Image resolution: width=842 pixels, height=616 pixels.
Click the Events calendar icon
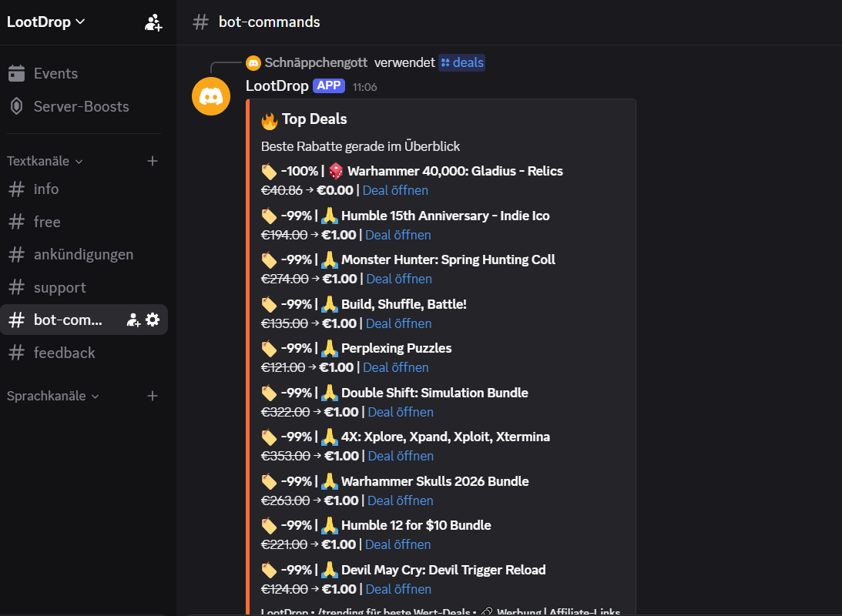[x=17, y=73]
